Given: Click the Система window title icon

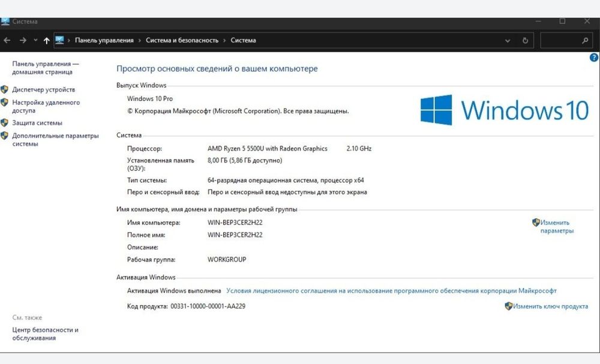Looking at the screenshot, I should point(5,22).
